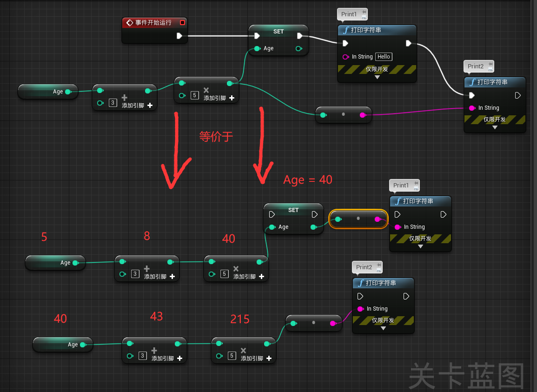Expand advanced options arrow on Hello print node
The width and height of the screenshot is (537, 392).
tap(377, 77)
